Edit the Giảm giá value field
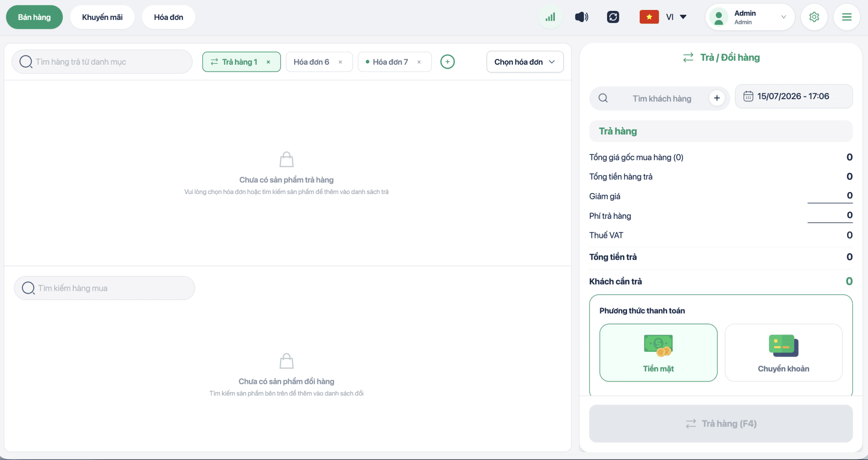This screenshot has width=868, height=460. (x=830, y=196)
